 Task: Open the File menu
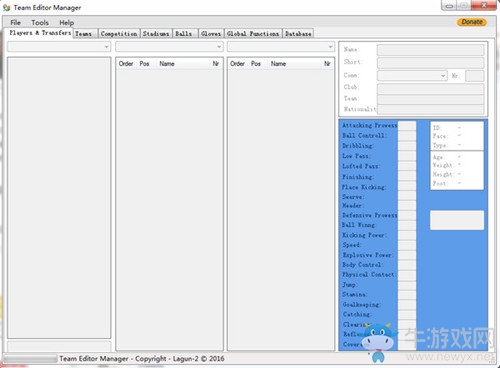coord(15,23)
